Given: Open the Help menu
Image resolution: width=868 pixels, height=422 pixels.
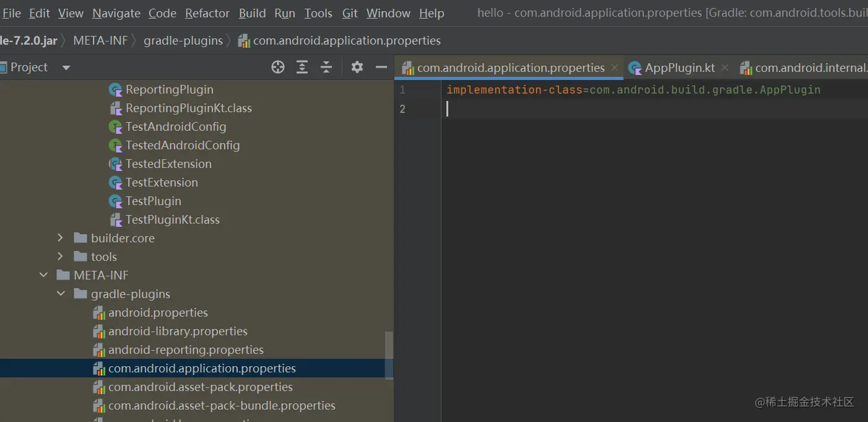Looking at the screenshot, I should click(x=432, y=13).
